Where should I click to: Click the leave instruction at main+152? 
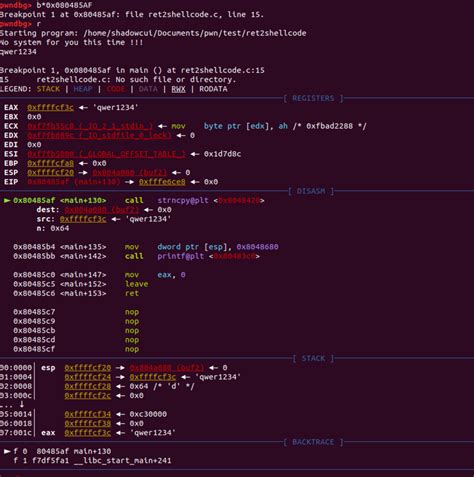(x=136, y=284)
